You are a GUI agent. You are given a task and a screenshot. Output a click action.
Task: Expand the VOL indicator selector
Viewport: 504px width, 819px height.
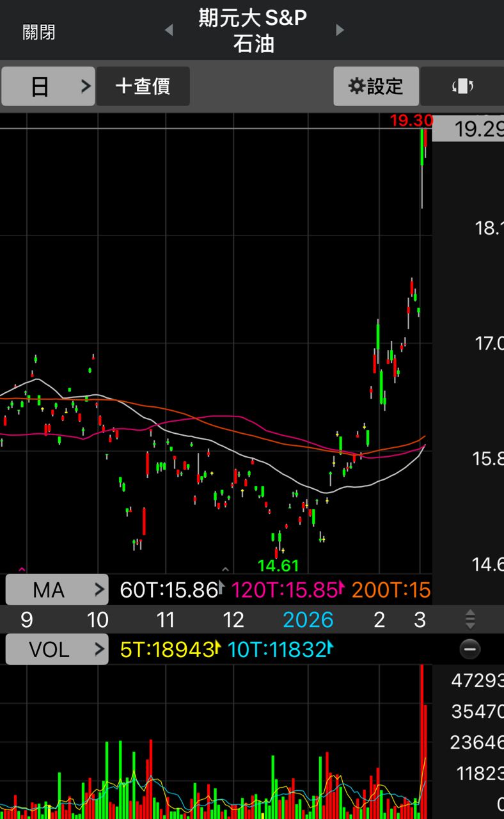point(57,649)
